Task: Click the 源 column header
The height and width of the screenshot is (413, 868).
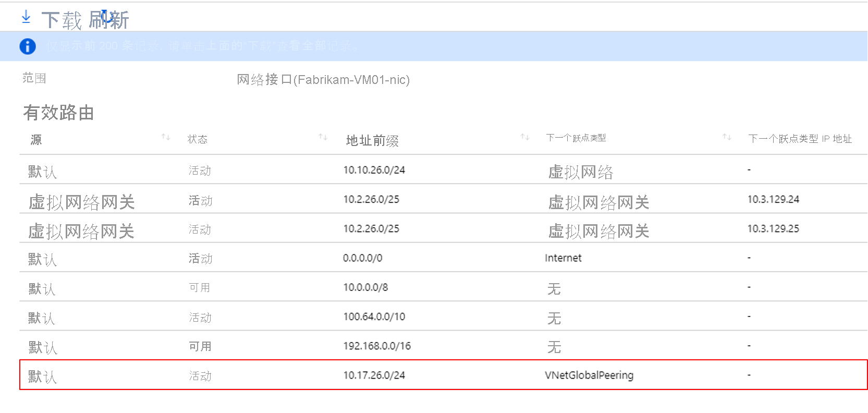Action: point(36,140)
